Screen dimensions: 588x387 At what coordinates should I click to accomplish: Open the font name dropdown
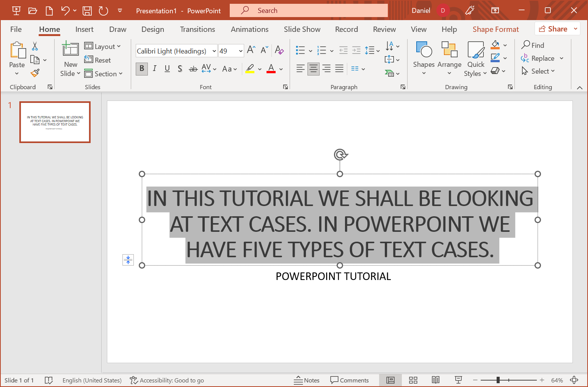pyautogui.click(x=214, y=51)
